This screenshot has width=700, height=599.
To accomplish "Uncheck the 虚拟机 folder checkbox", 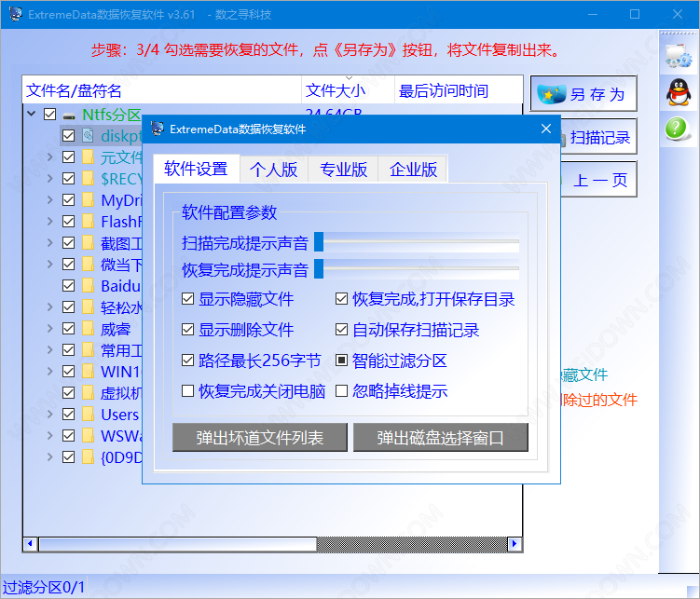I will 69,393.
